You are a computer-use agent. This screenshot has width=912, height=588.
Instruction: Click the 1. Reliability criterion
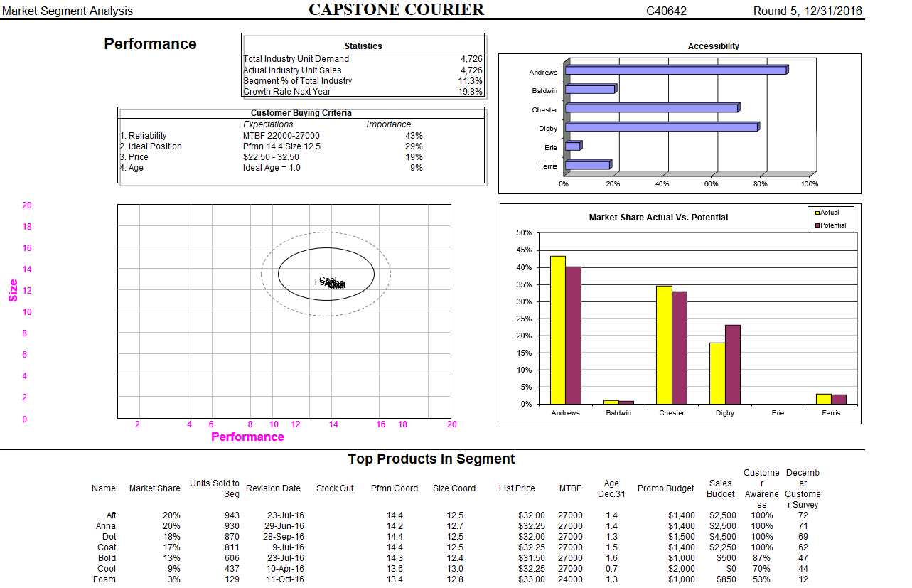tap(143, 135)
